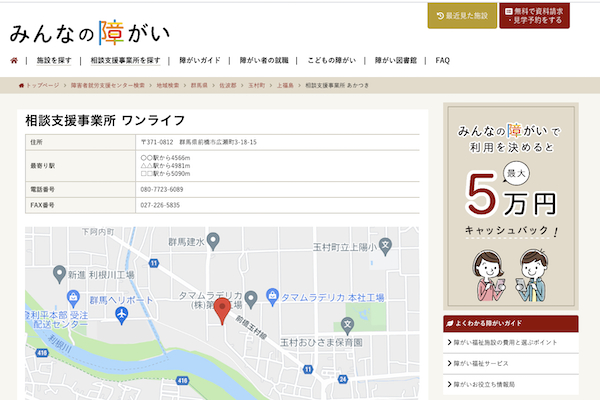
Task: Click 無料で資料請求・見学予約をする button
Action: tap(540, 15)
